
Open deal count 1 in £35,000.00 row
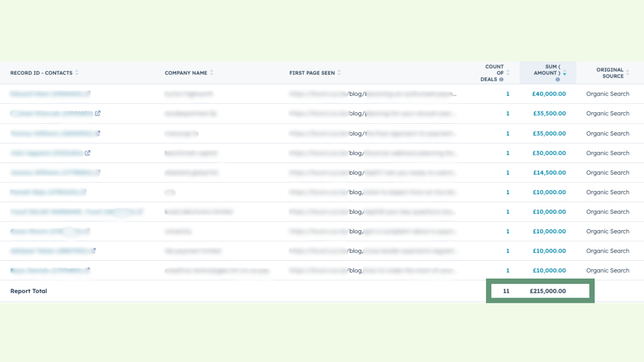508,133
